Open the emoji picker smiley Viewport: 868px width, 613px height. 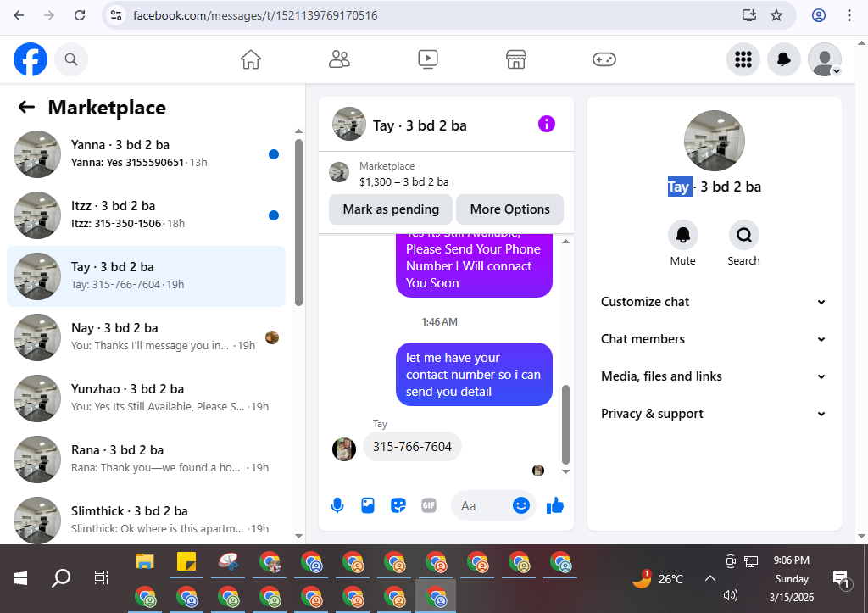[521, 505]
